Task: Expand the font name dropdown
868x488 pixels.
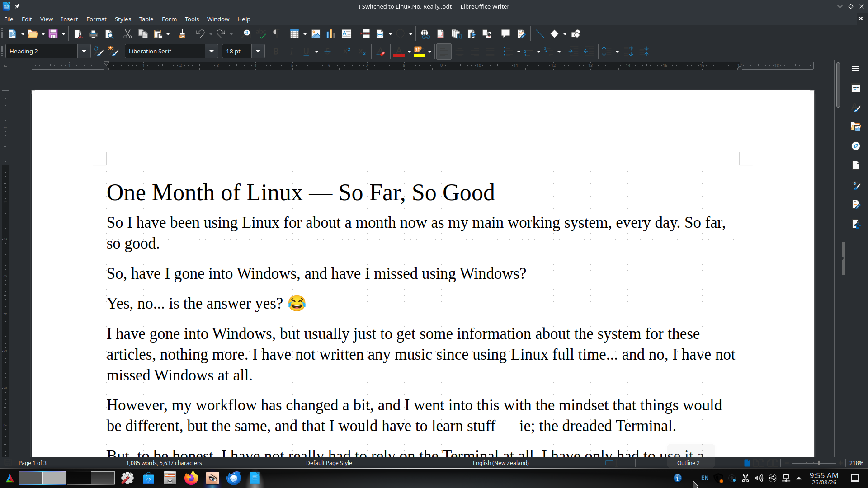Action: pyautogui.click(x=211, y=51)
